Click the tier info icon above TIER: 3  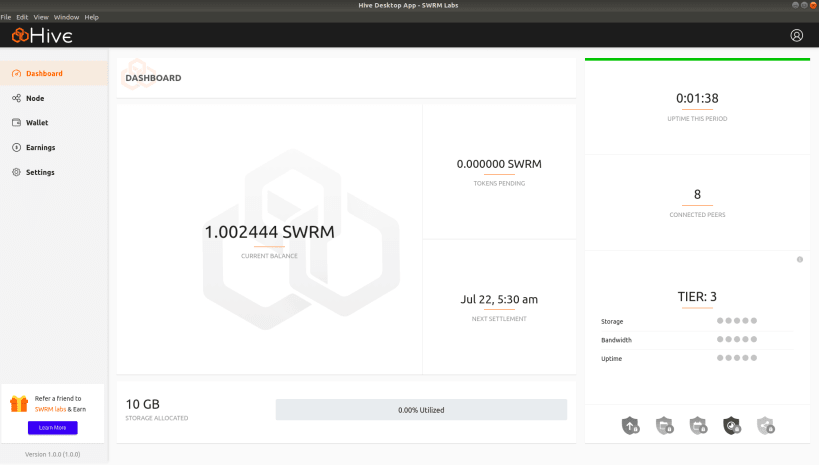tap(800, 260)
